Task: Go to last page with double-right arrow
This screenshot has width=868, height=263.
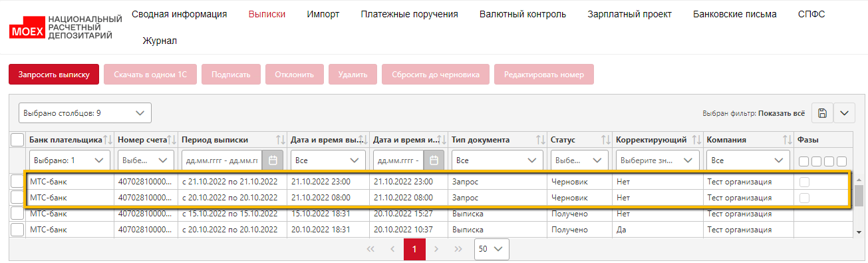Action: tap(458, 249)
